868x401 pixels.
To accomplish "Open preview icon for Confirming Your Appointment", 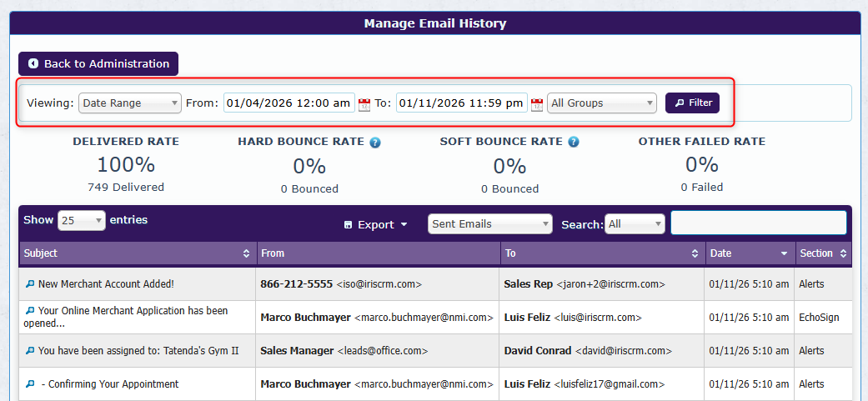I will pos(30,384).
